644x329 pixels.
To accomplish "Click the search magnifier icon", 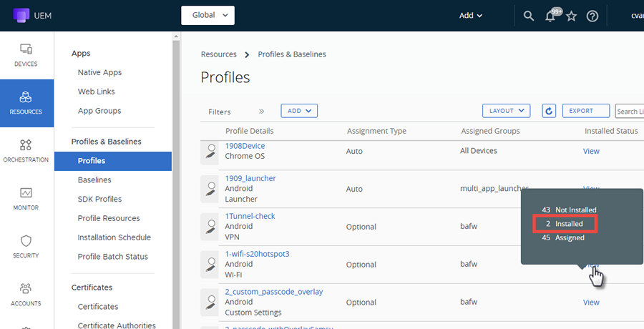I will (529, 16).
